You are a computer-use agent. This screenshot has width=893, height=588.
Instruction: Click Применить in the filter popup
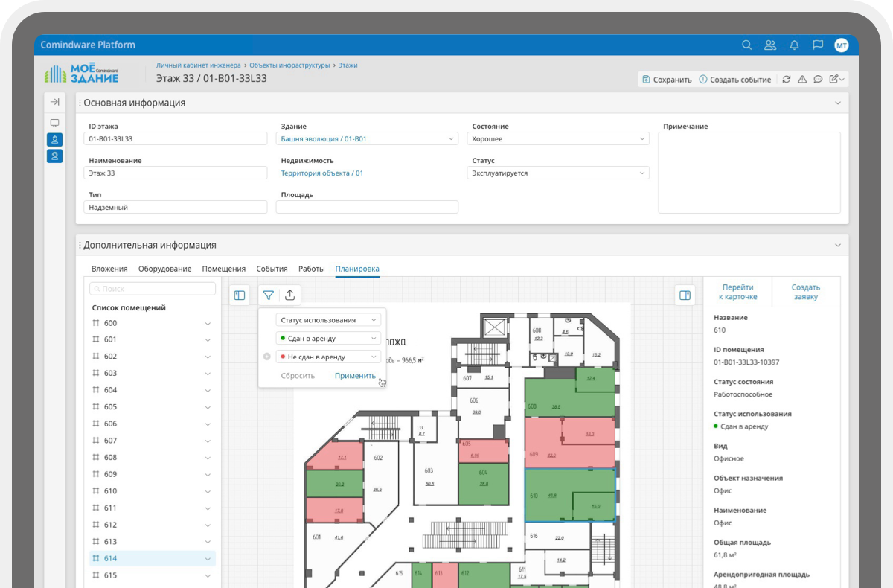click(355, 376)
